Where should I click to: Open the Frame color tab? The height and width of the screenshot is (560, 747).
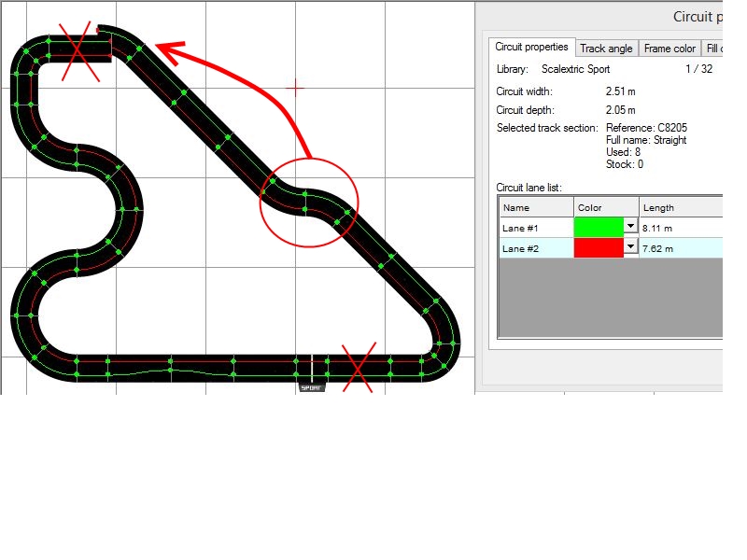tap(669, 49)
